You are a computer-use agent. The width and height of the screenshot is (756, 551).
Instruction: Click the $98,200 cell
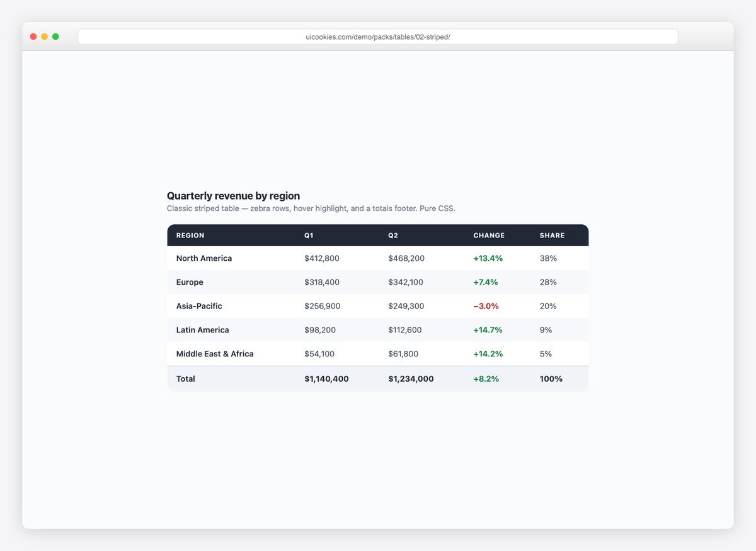321,330
